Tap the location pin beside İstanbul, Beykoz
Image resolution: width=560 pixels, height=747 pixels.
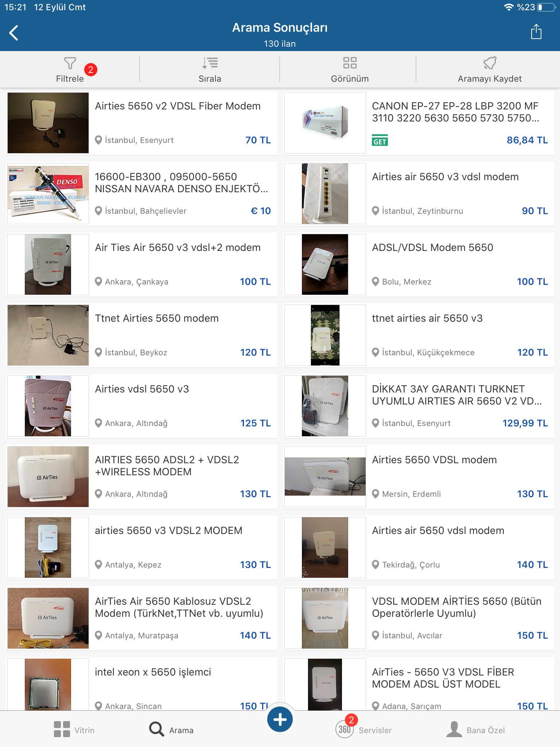(x=98, y=352)
